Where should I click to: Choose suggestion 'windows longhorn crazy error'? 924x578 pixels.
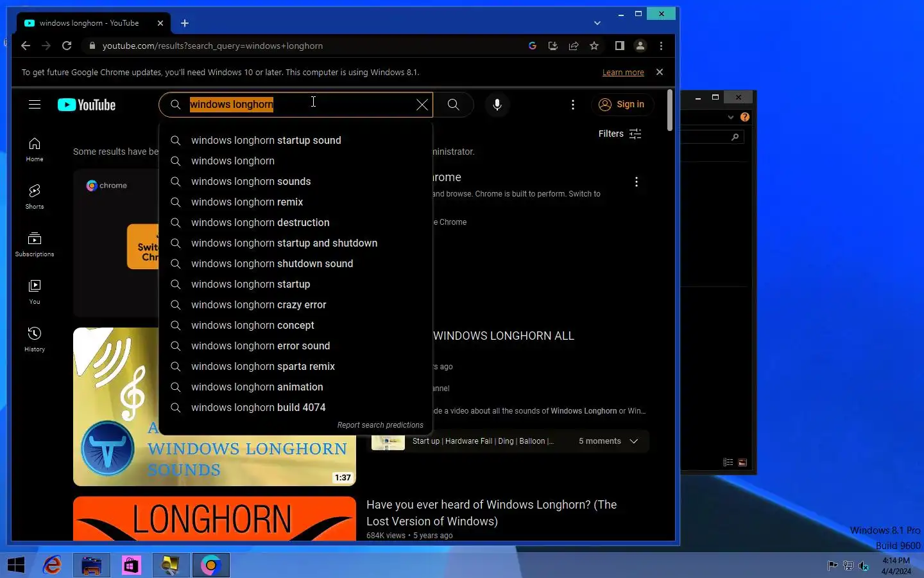click(296, 304)
